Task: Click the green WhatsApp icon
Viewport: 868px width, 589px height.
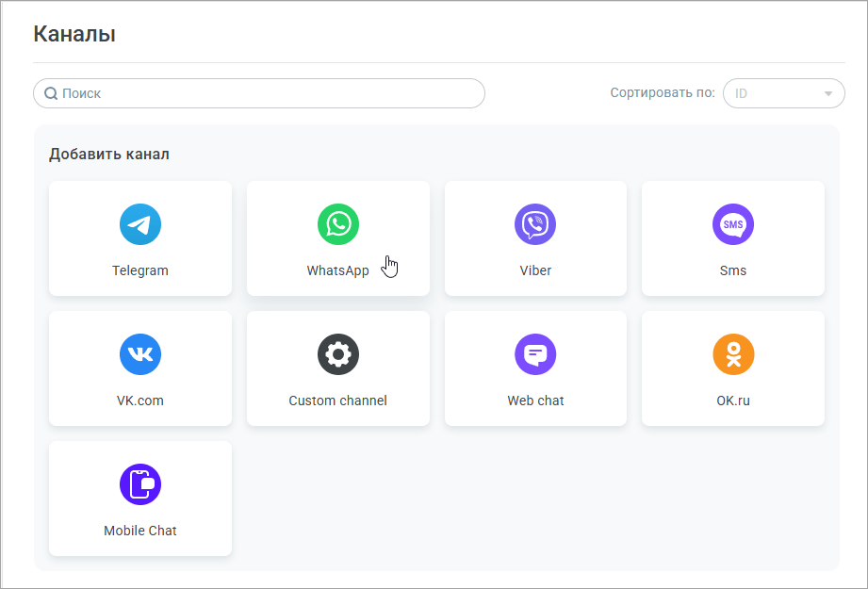Action: [337, 224]
